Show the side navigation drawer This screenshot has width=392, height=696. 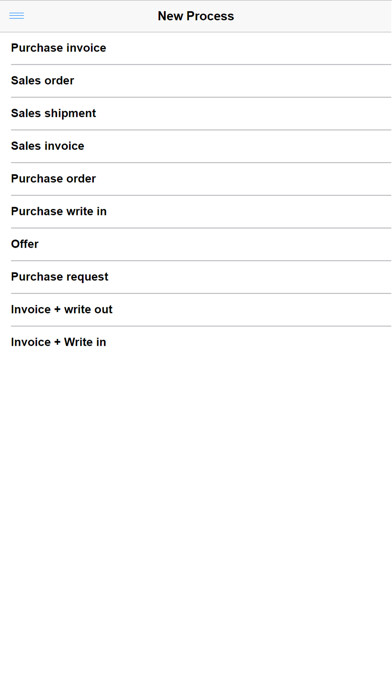click(x=16, y=16)
